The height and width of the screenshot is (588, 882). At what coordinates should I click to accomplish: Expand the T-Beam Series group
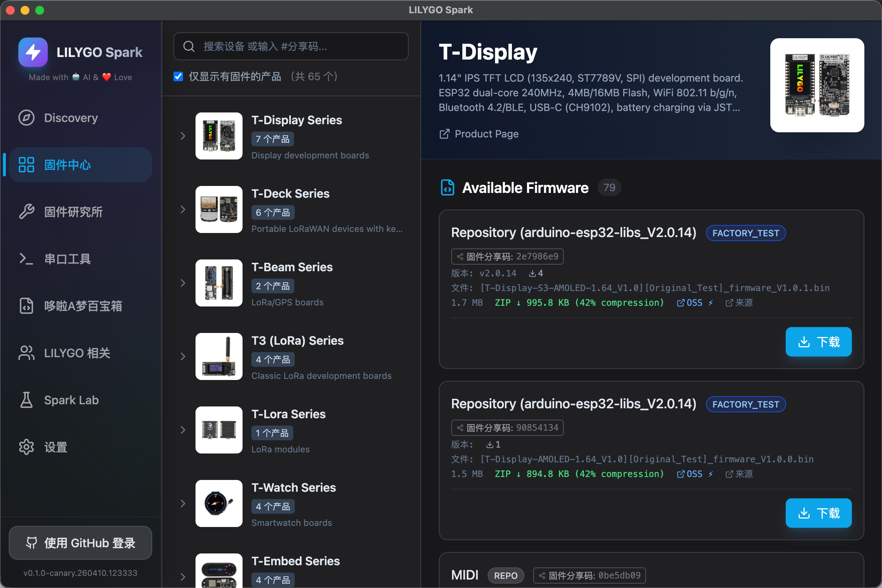tap(183, 283)
